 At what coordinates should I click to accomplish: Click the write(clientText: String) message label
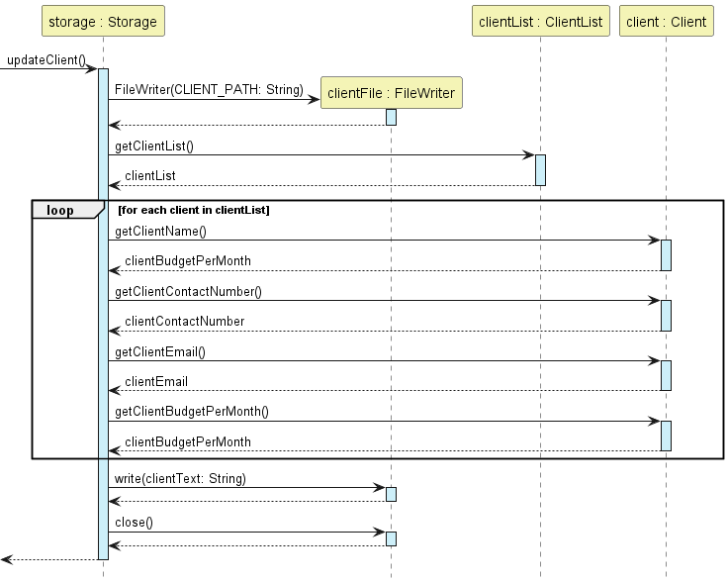pyautogui.click(x=180, y=478)
